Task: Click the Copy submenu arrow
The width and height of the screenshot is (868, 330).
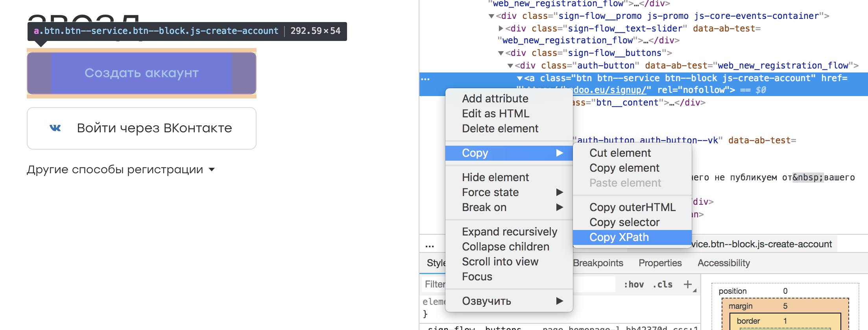Action: pos(560,153)
